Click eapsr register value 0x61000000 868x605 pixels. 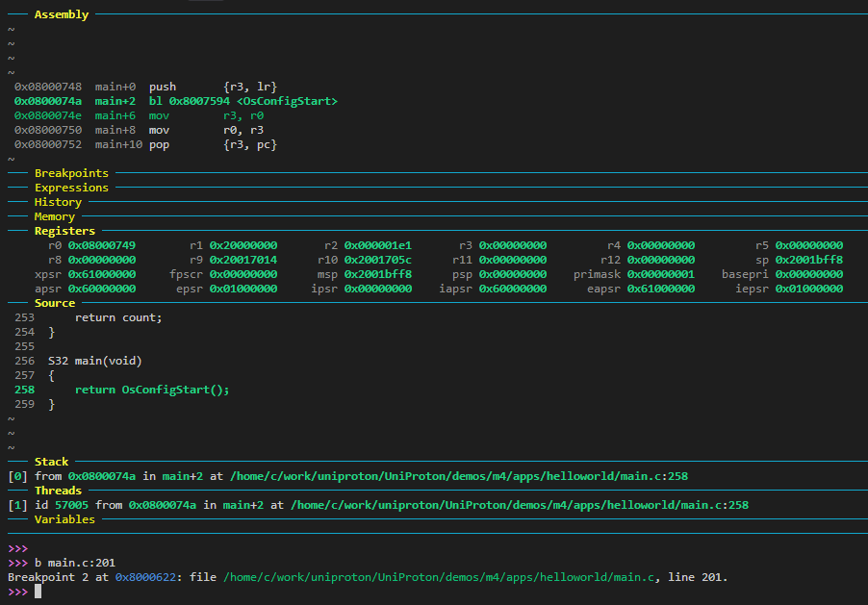click(x=661, y=289)
